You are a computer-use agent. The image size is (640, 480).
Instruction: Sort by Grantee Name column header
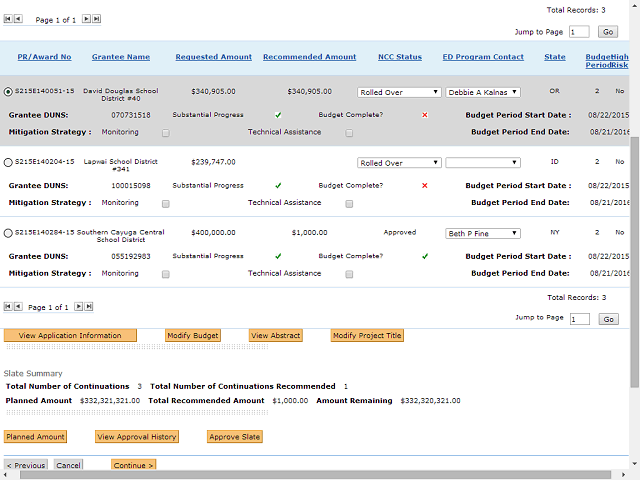[x=121, y=57]
